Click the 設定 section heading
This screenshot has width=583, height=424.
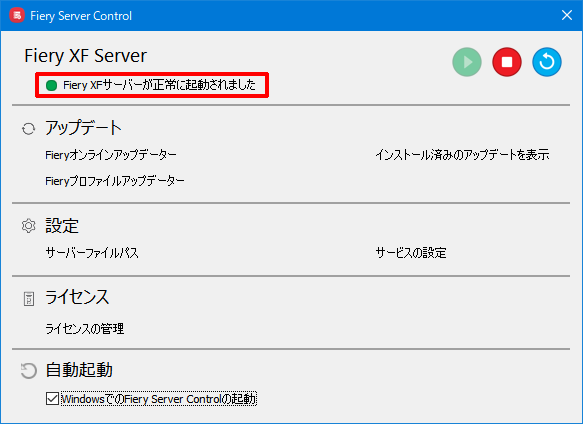click(x=62, y=225)
